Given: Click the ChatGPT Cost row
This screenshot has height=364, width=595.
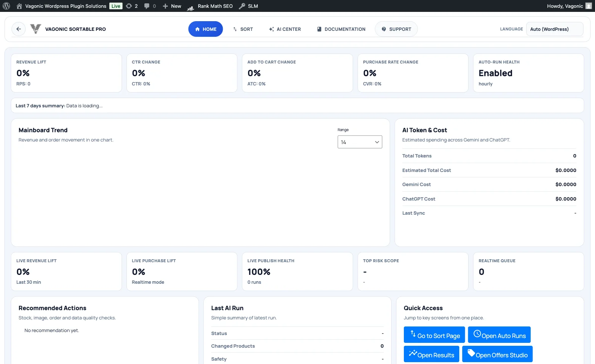Looking at the screenshot, I should (x=489, y=199).
